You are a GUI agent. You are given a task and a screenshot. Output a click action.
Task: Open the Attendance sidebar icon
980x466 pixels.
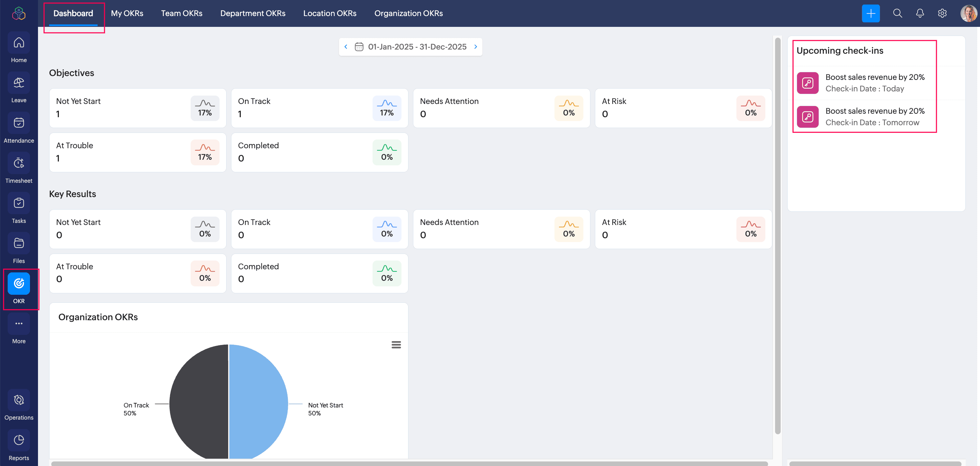18,123
